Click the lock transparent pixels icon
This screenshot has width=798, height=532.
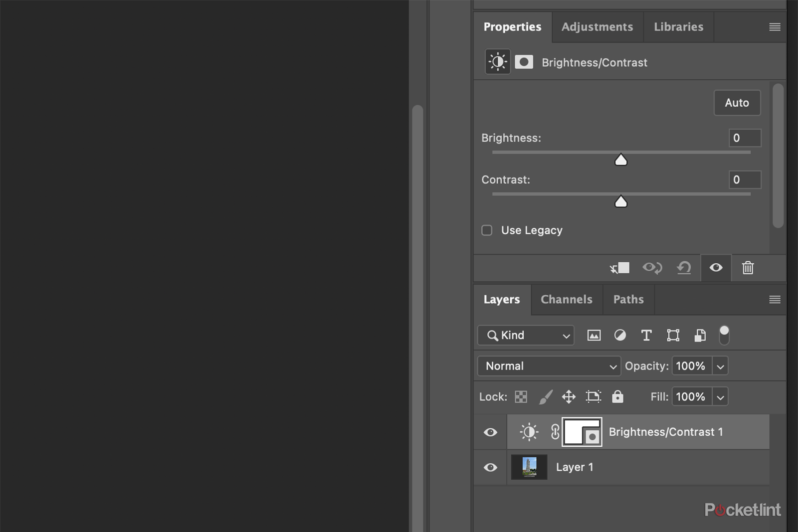520,396
